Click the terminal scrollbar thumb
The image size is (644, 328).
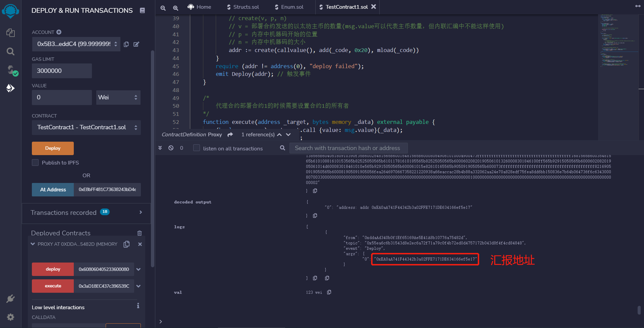coord(639,310)
